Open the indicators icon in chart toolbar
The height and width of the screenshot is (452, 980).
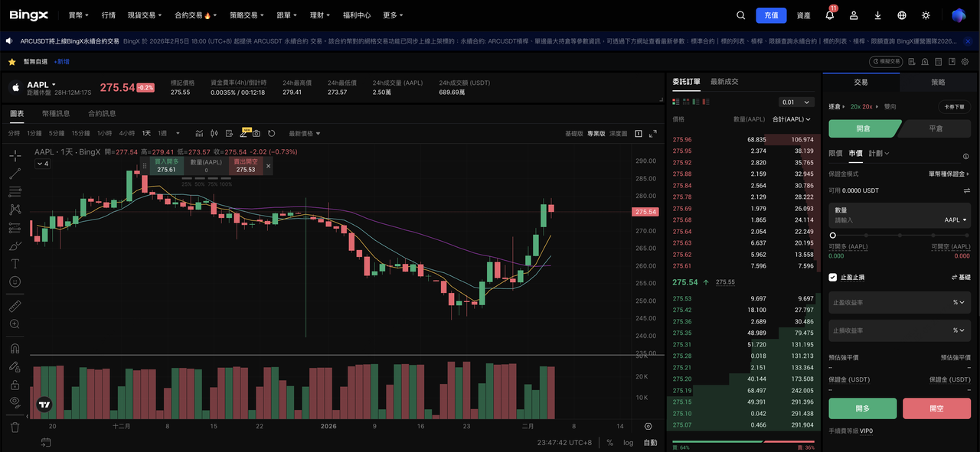pos(199,133)
